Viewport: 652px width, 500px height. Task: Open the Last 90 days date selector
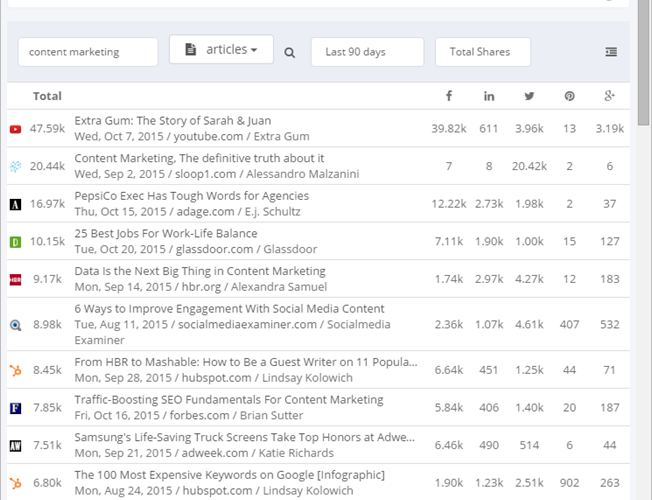[368, 52]
